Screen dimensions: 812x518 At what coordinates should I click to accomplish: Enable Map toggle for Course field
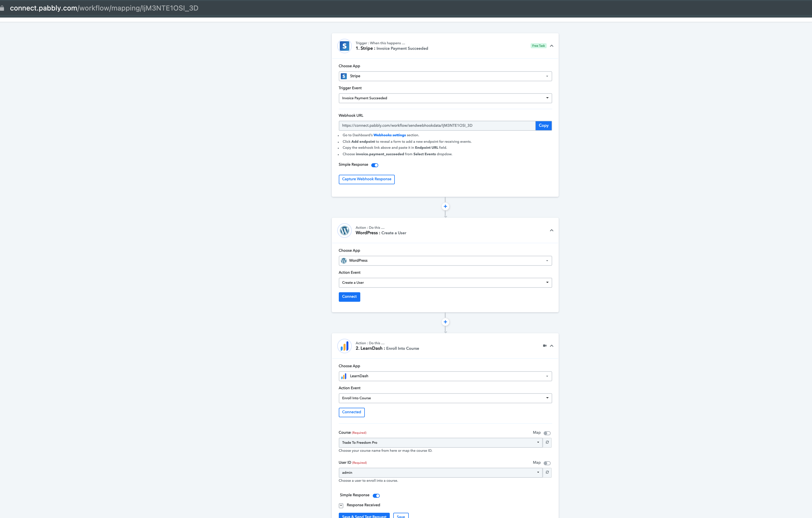547,433
